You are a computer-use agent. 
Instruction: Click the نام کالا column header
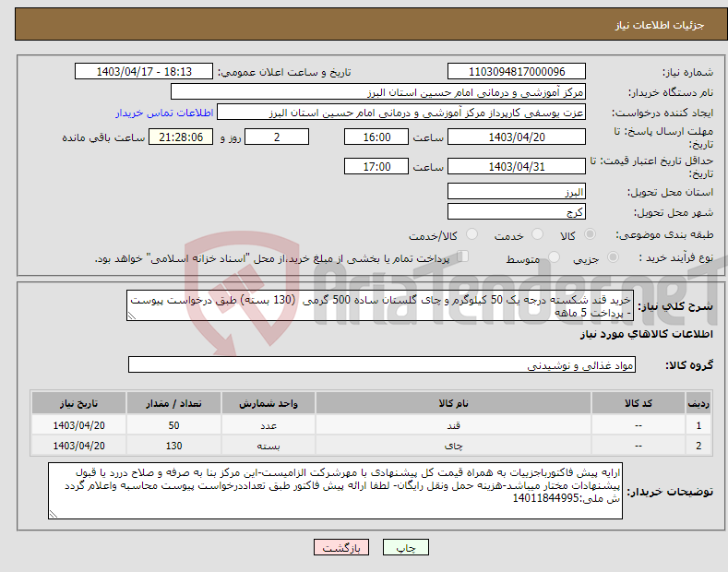pos(453,403)
